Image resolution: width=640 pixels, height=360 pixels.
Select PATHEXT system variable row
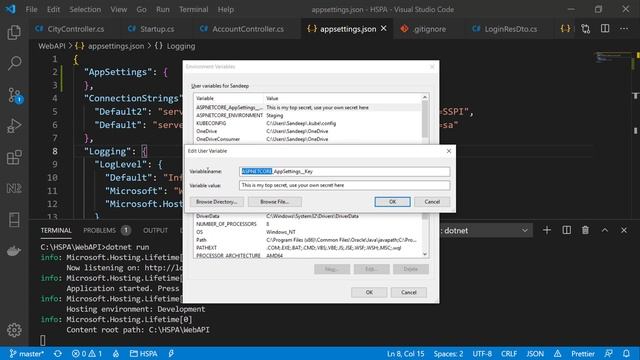tap(308, 248)
